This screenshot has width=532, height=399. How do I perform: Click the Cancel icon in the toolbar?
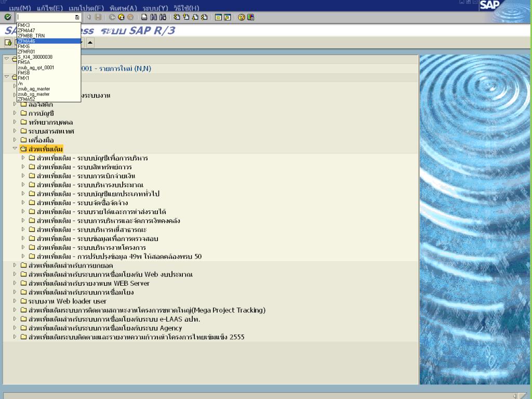coord(130,17)
